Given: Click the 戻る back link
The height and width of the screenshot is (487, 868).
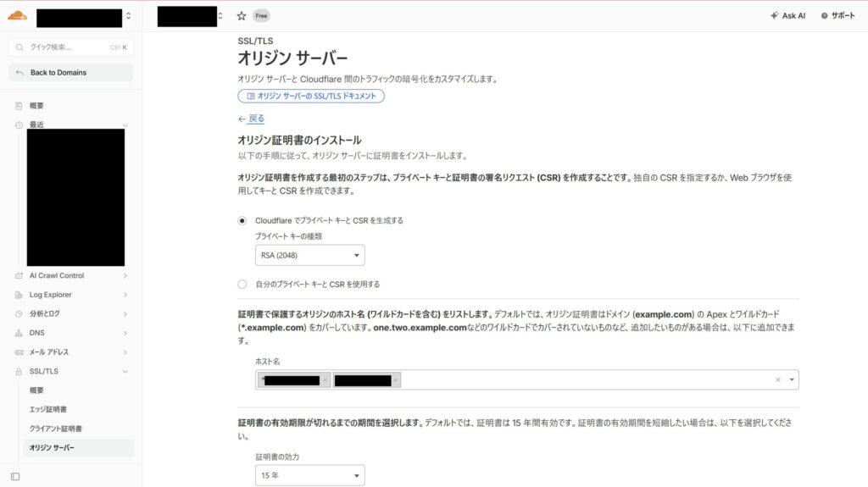Looking at the screenshot, I should (251, 119).
